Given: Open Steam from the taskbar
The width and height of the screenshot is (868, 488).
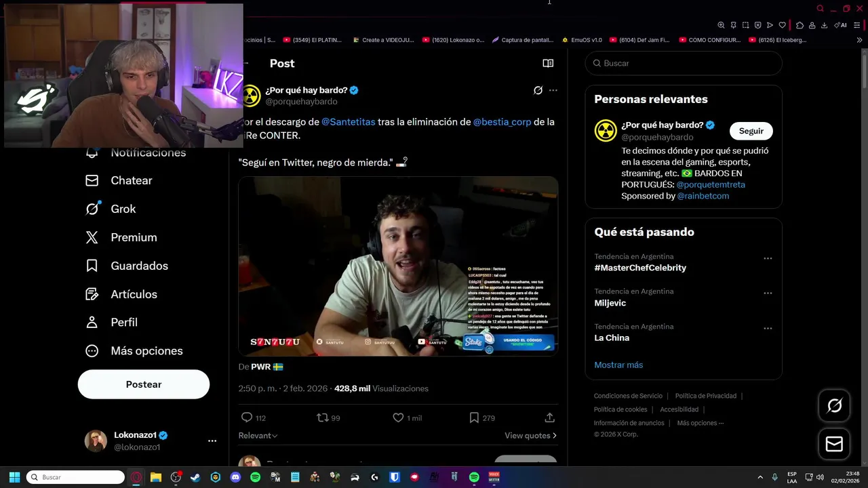Looking at the screenshot, I should pyautogui.click(x=195, y=477).
